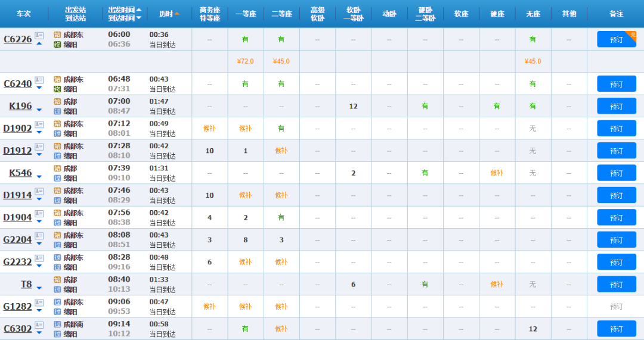Open the ID card icon beside train D1904

click(x=39, y=214)
